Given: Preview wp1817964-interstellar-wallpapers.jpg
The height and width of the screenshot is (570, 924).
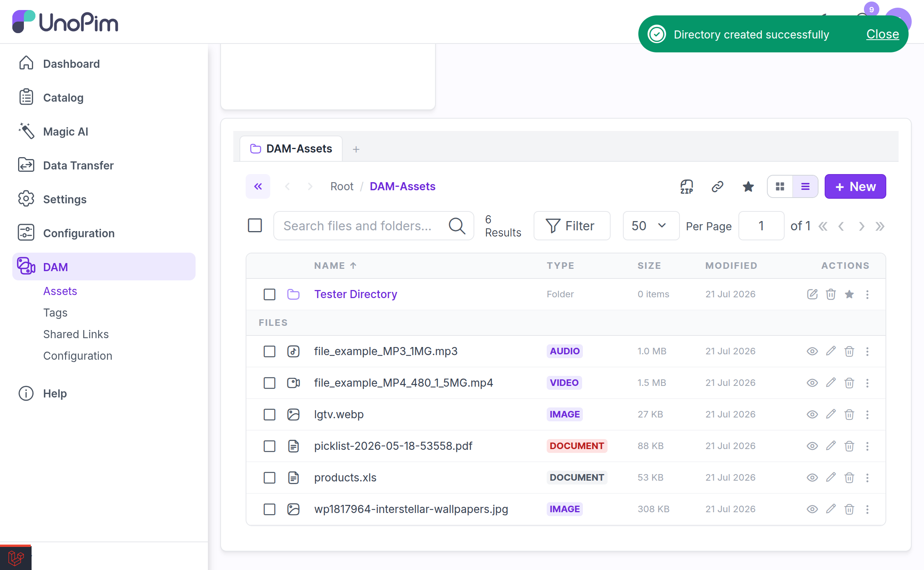Looking at the screenshot, I should pos(812,509).
